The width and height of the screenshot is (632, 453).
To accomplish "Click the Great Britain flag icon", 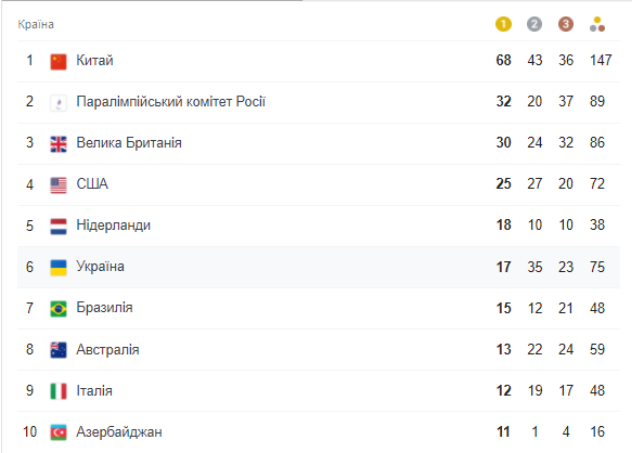I will (58, 143).
